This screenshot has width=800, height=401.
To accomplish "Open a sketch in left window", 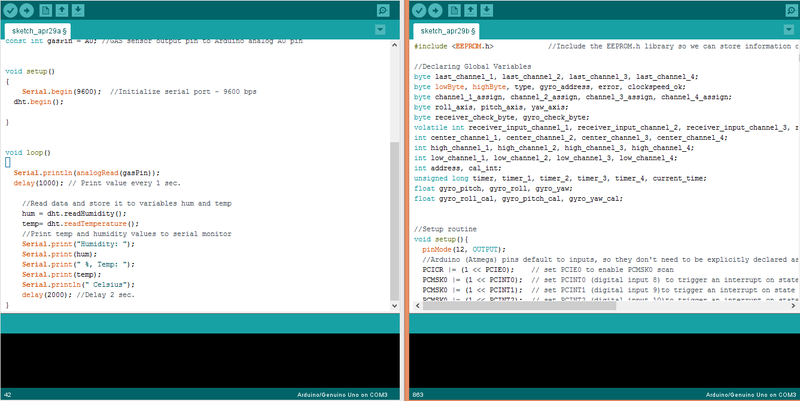I will (62, 10).
